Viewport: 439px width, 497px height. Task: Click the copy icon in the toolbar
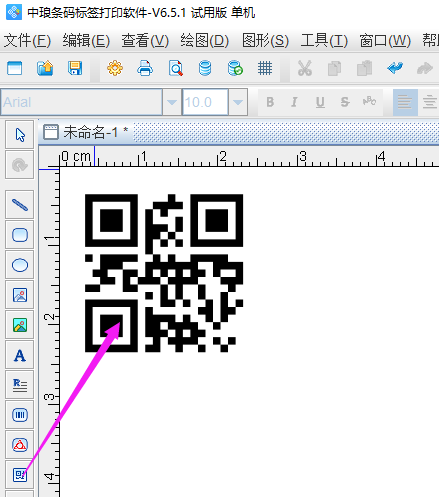[334, 68]
